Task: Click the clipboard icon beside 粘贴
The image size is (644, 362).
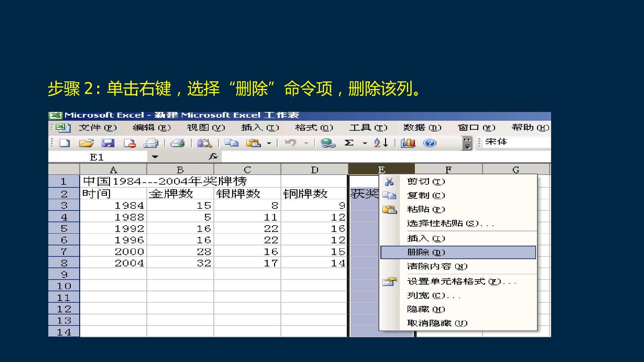Action: click(389, 209)
